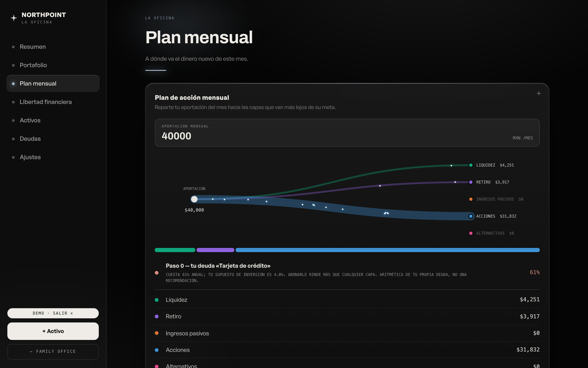Click the Paso 0 Tarjeta de crédito heading
588x368 pixels.
(218, 266)
